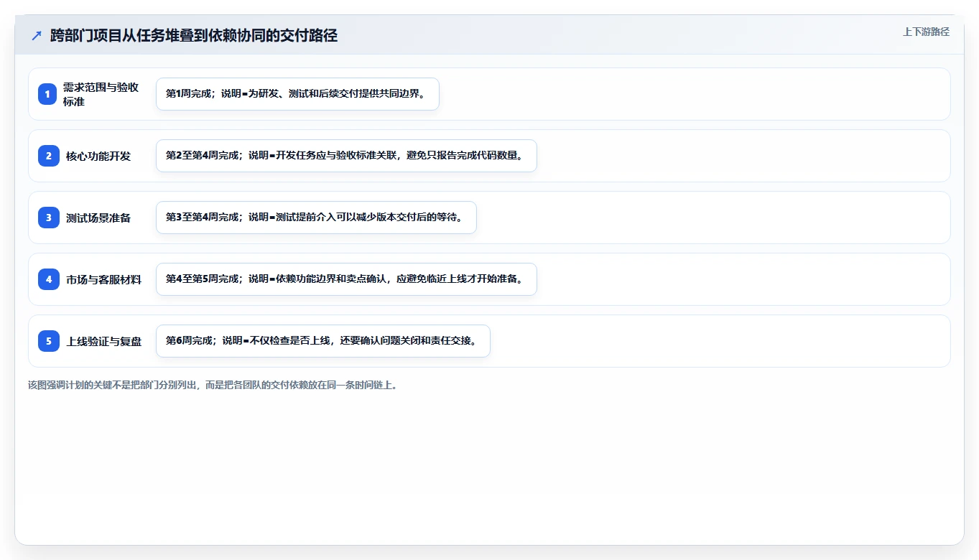This screenshot has width=979, height=560.
Task: Click the title 跨部门项目从任务堆叠到依赖协同的交付路径
Action: (x=194, y=35)
